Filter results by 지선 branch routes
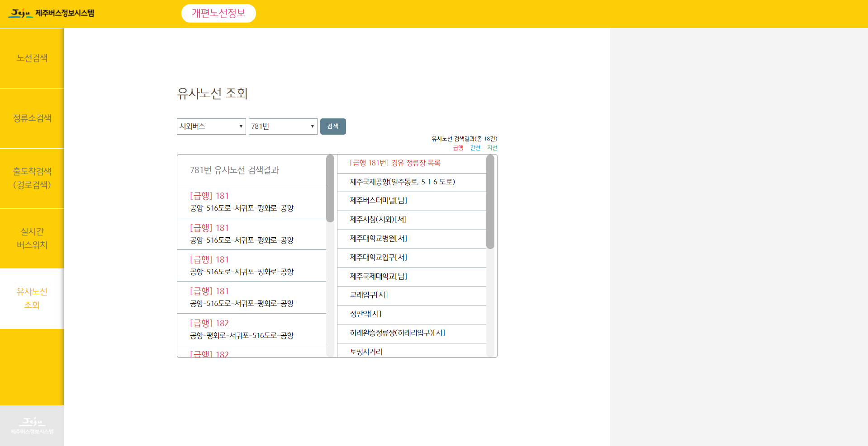Viewport: 868px width, 446px height. (493, 147)
